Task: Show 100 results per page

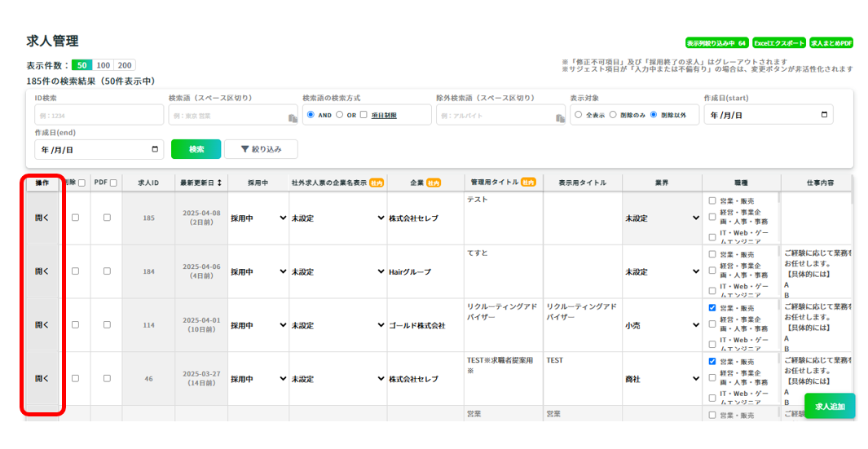Action: [103, 65]
